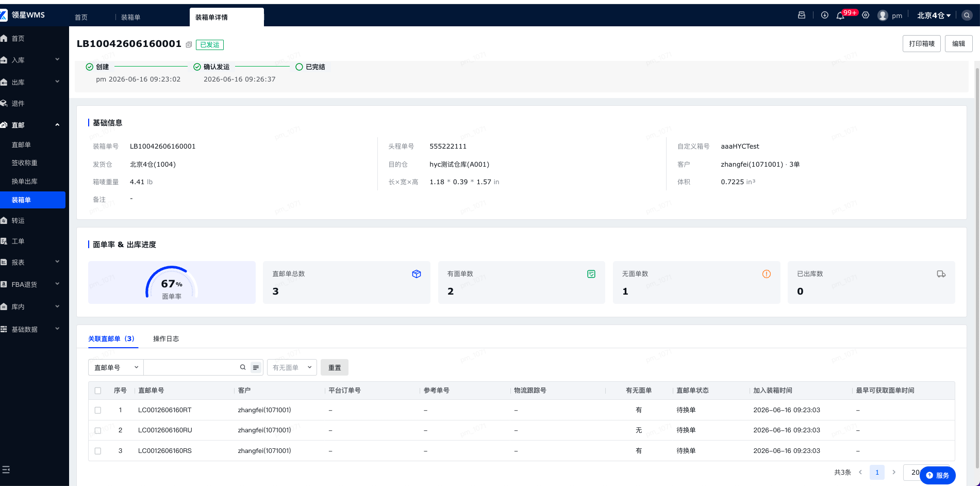Screen dimensions: 980x486
Task: Click the pm user avatar
Action: point(883,15)
